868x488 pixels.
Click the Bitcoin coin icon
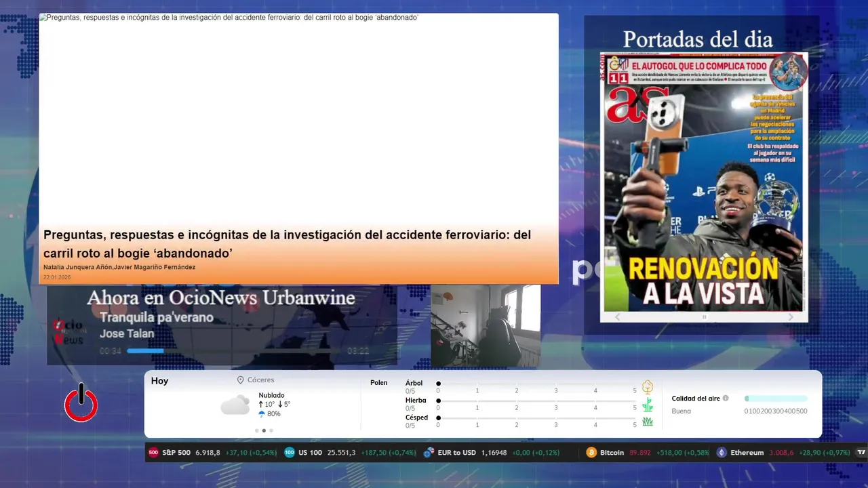point(591,452)
